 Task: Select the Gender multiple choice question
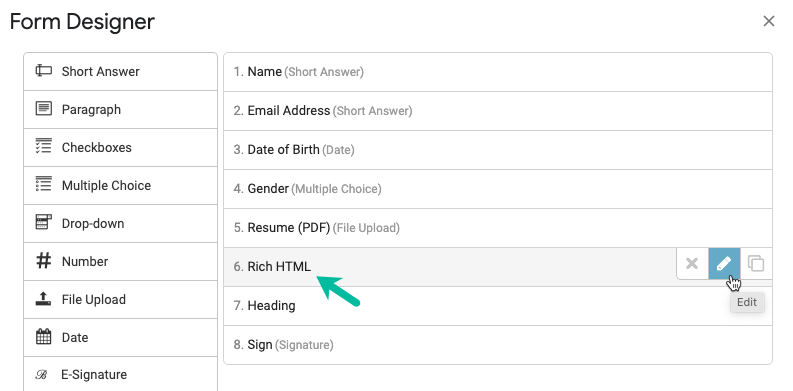tap(498, 189)
